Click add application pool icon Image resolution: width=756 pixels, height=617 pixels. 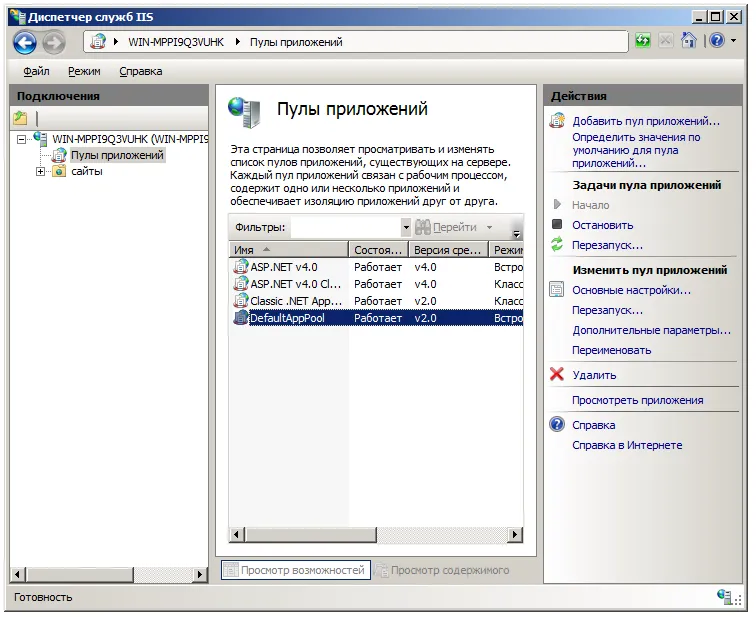point(557,121)
